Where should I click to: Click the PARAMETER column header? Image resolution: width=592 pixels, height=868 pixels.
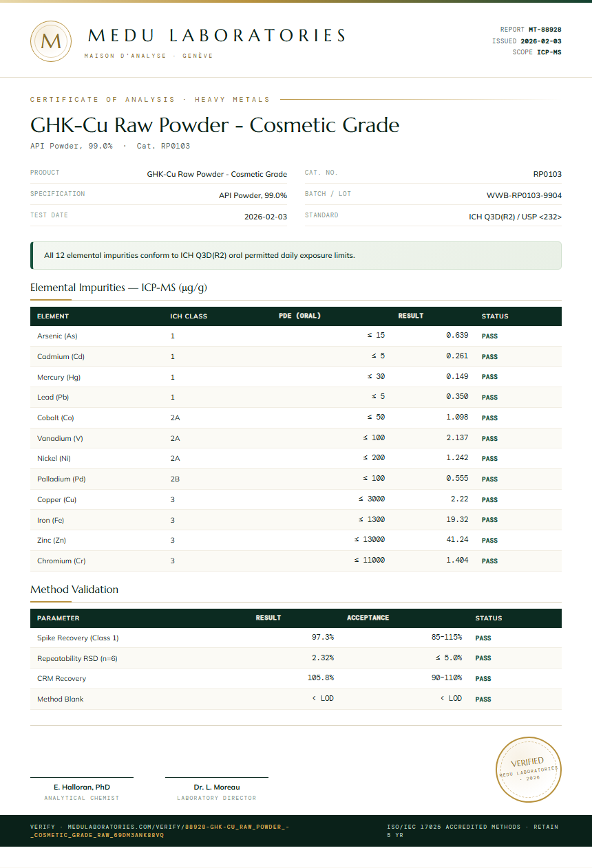click(59, 618)
